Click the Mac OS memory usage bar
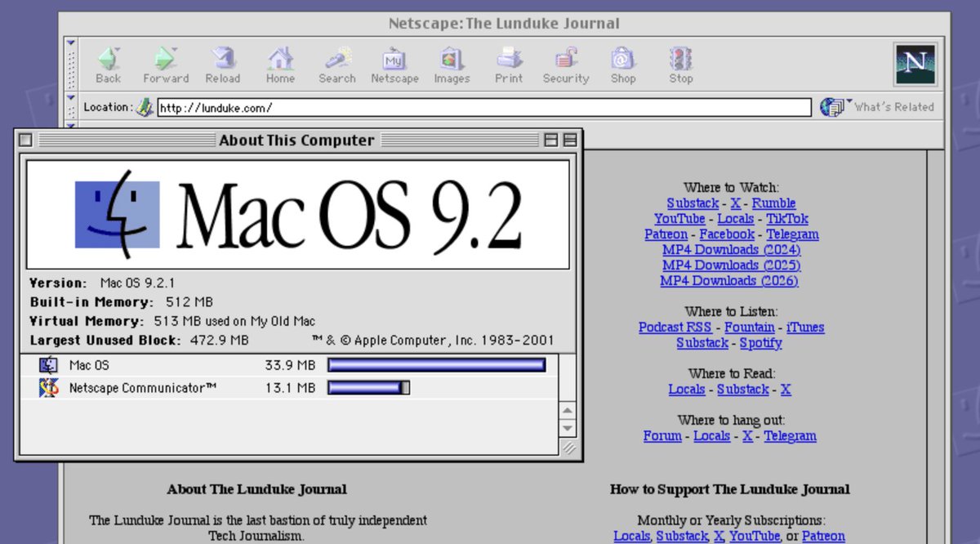Screen dimensions: 980x544 pyautogui.click(x=436, y=365)
